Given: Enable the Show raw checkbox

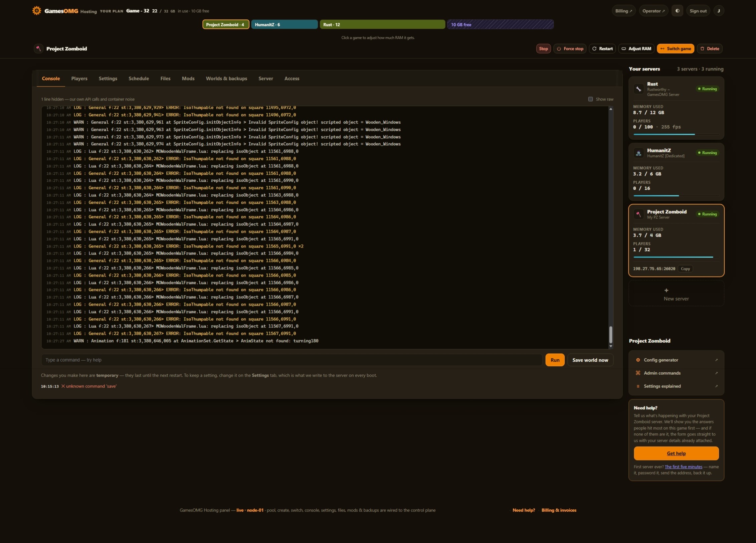Looking at the screenshot, I should 590,99.
